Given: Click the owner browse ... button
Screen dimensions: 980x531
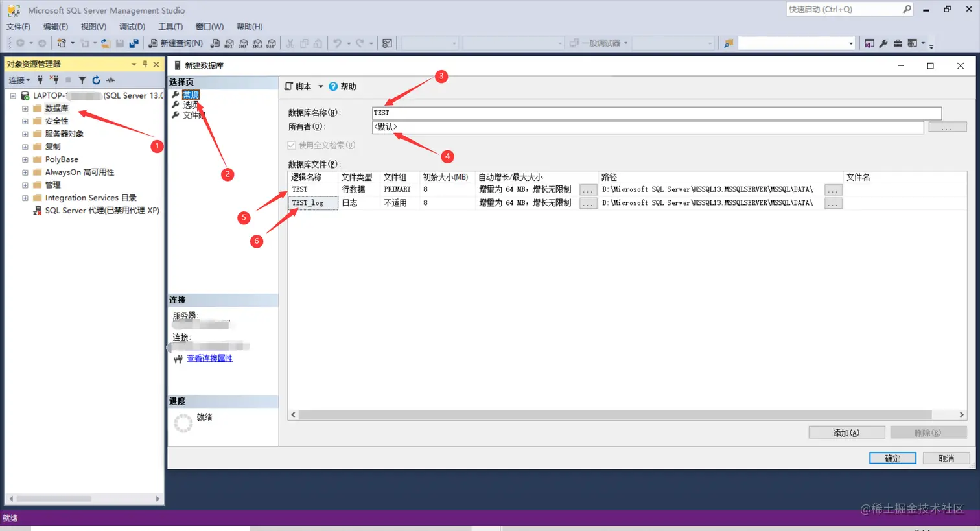Looking at the screenshot, I should click(x=947, y=127).
